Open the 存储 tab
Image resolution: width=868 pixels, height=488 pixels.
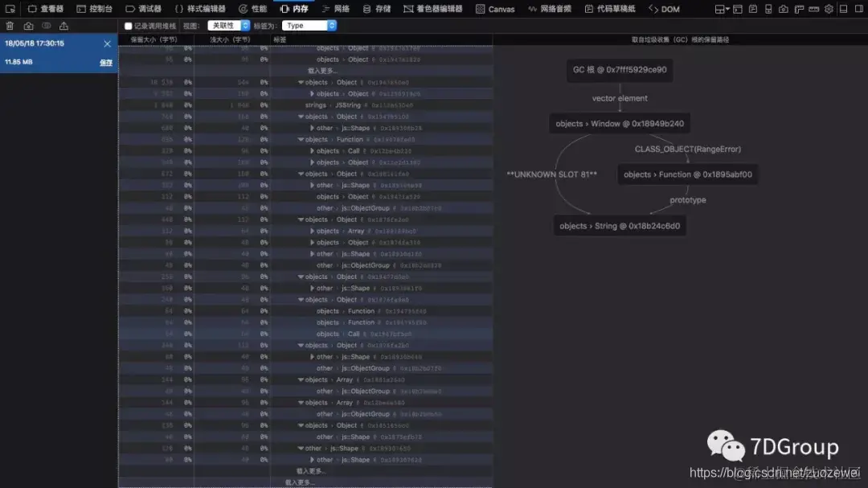[x=377, y=9]
